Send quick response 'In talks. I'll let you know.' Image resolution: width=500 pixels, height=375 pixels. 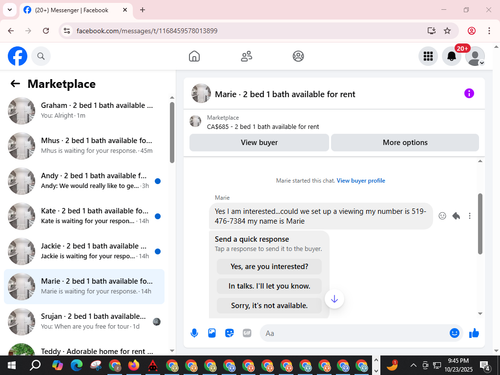coord(269,286)
